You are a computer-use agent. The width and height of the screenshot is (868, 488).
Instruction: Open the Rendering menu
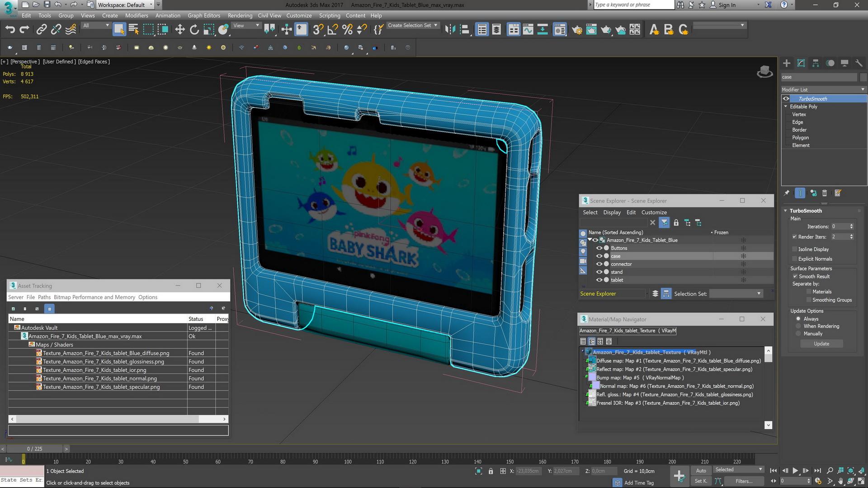240,15
